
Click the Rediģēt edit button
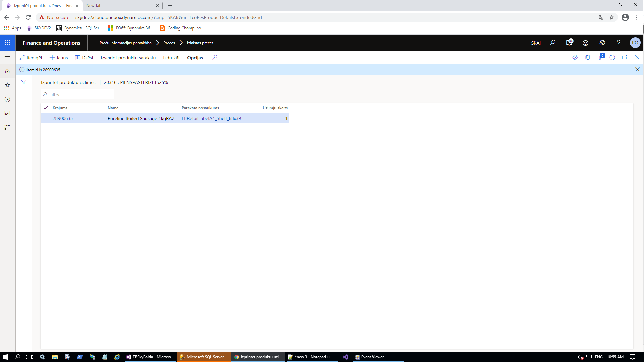[31, 58]
